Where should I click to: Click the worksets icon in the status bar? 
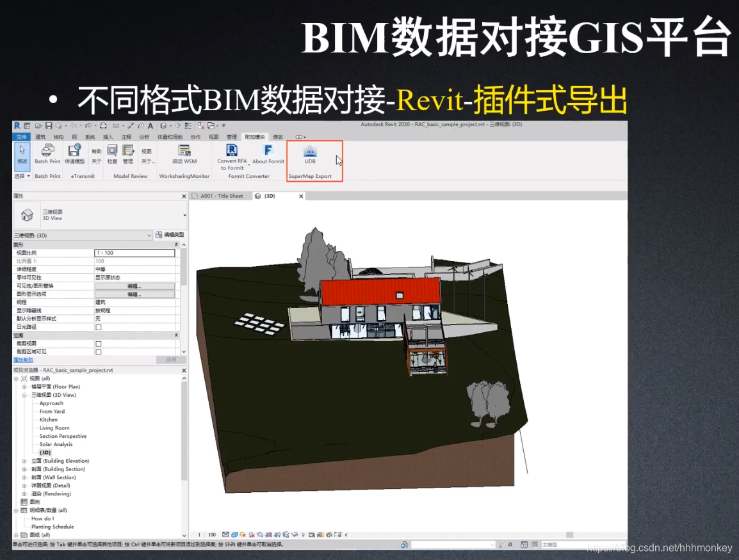click(x=404, y=545)
